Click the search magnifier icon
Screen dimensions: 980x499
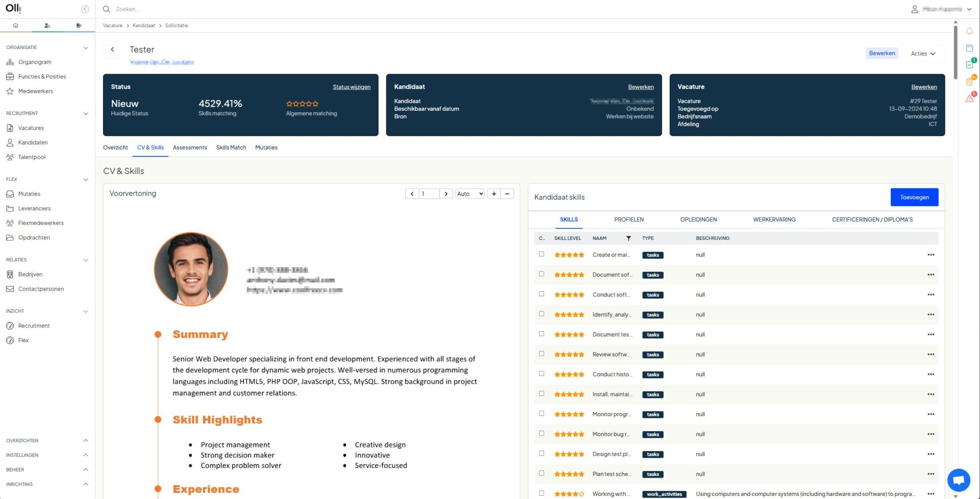[x=106, y=9]
